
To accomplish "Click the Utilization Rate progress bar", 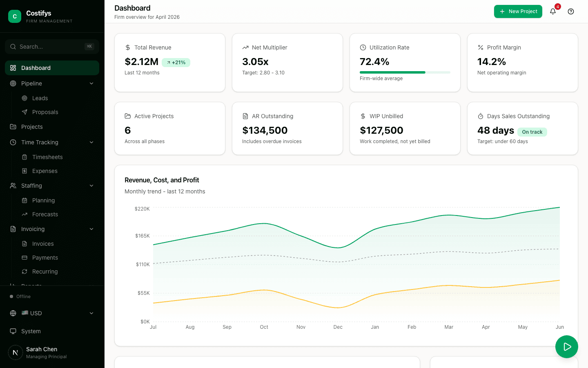I will click(x=405, y=72).
